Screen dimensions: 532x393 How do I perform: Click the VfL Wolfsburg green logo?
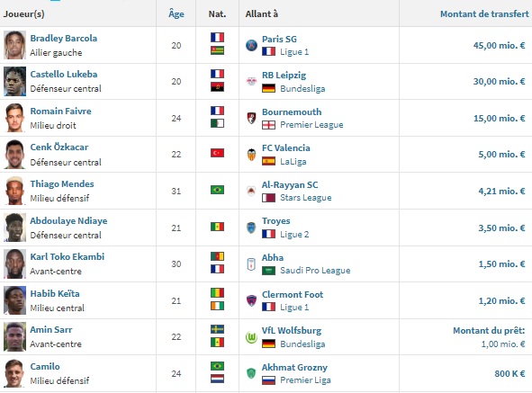pyautogui.click(x=251, y=337)
